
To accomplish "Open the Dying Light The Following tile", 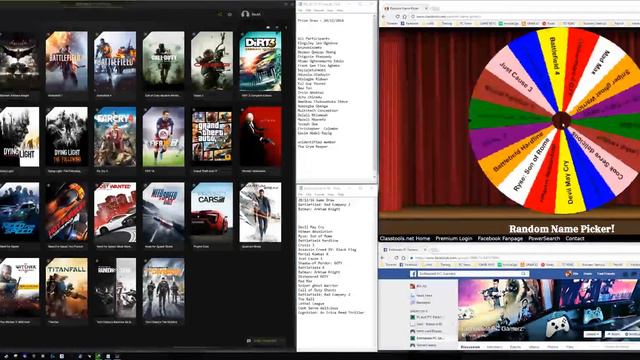I will (66, 137).
